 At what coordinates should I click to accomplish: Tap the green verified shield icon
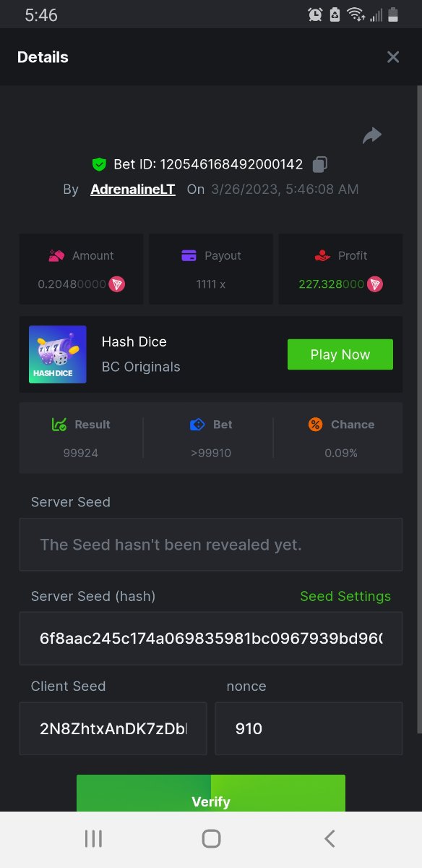[100, 165]
